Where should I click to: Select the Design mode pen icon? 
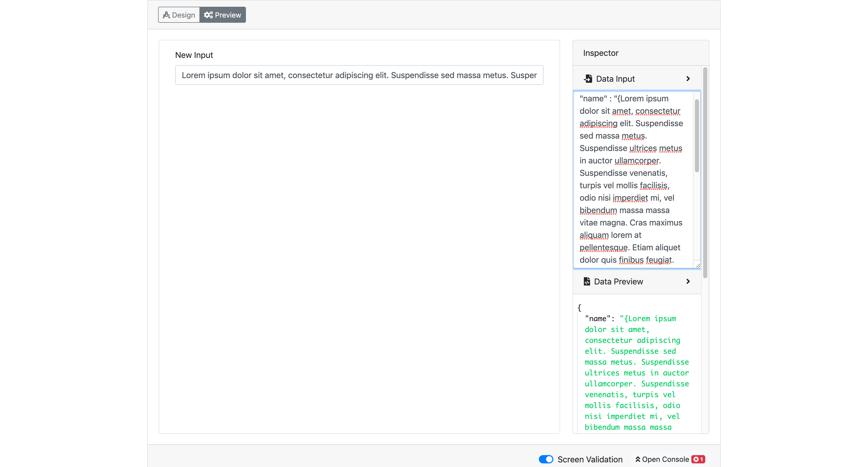click(167, 14)
